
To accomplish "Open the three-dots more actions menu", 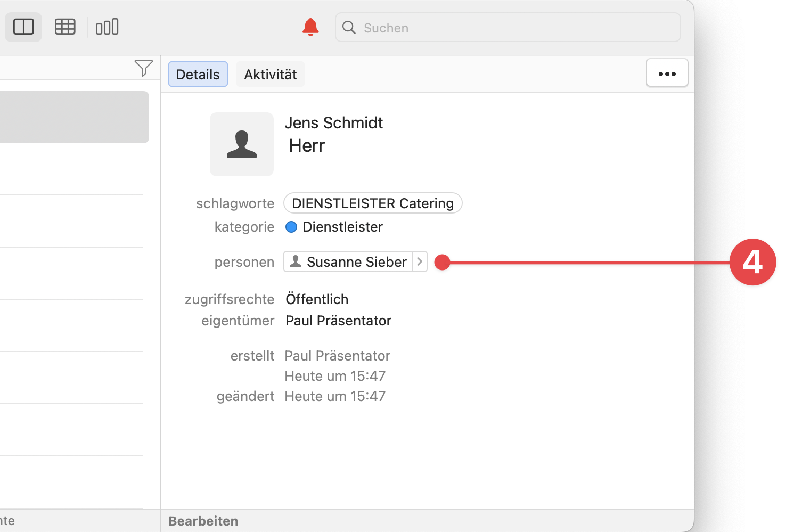I will coord(667,73).
